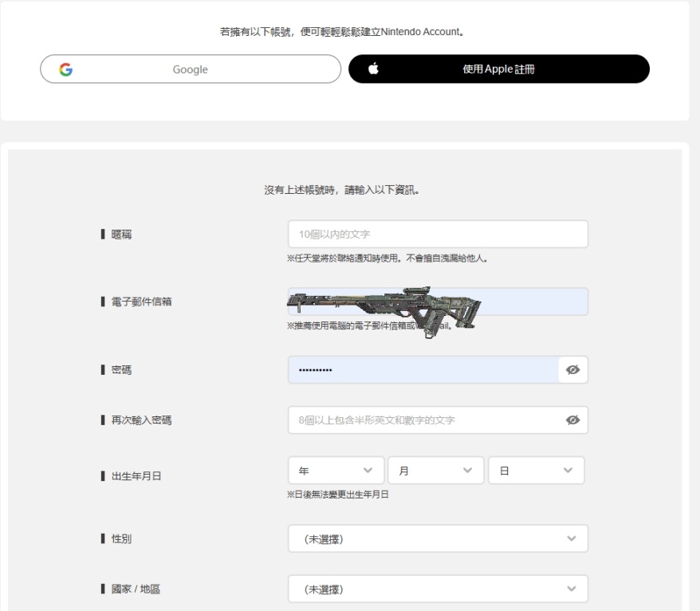Sign up with the Google button
This screenshot has width=700, height=611.
191,69
